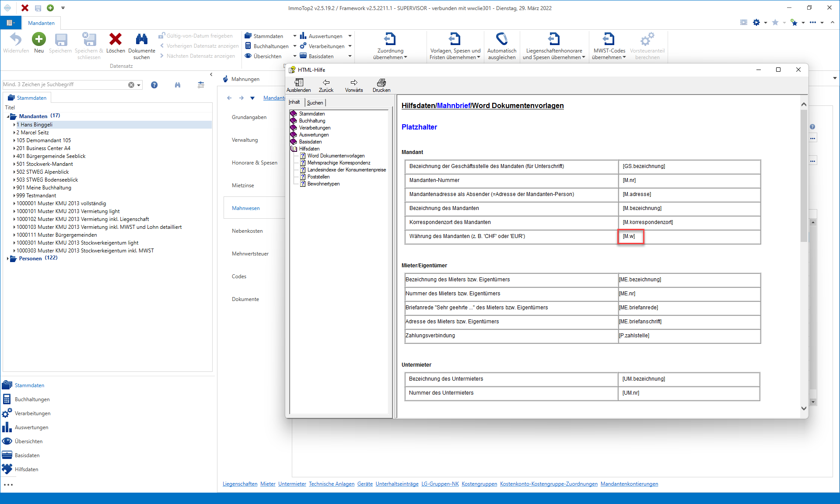The height and width of the screenshot is (504, 840).
Task: Switch to Suchen tab in help
Action: pos(315,102)
